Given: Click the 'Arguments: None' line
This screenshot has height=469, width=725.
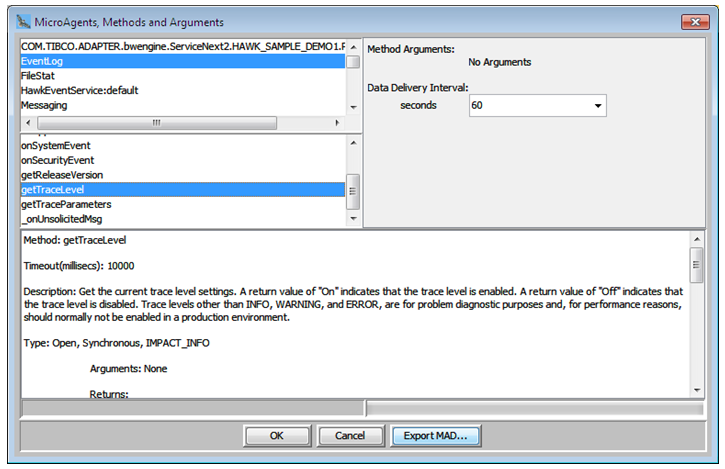Looking at the screenshot, I should click(129, 369).
